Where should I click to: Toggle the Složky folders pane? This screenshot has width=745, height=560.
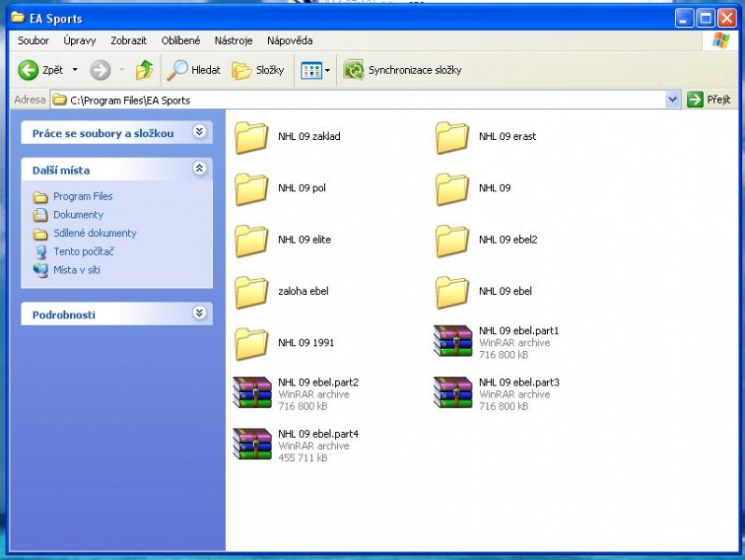pyautogui.click(x=258, y=70)
